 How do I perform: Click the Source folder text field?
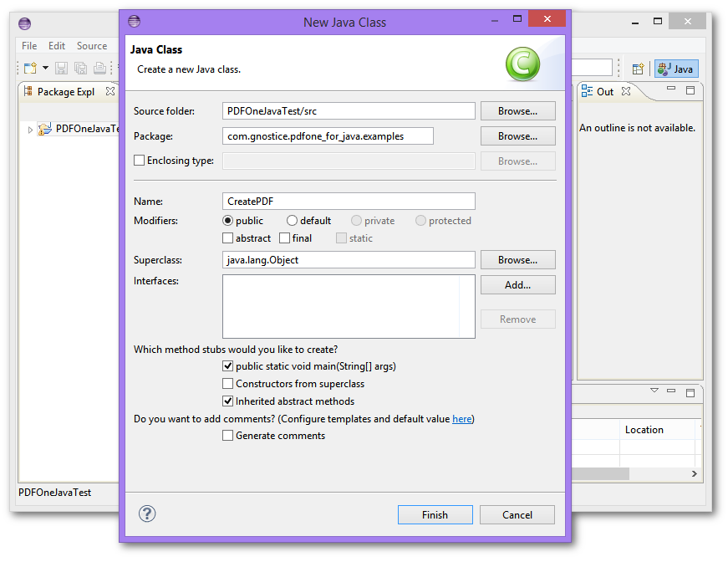coord(349,111)
